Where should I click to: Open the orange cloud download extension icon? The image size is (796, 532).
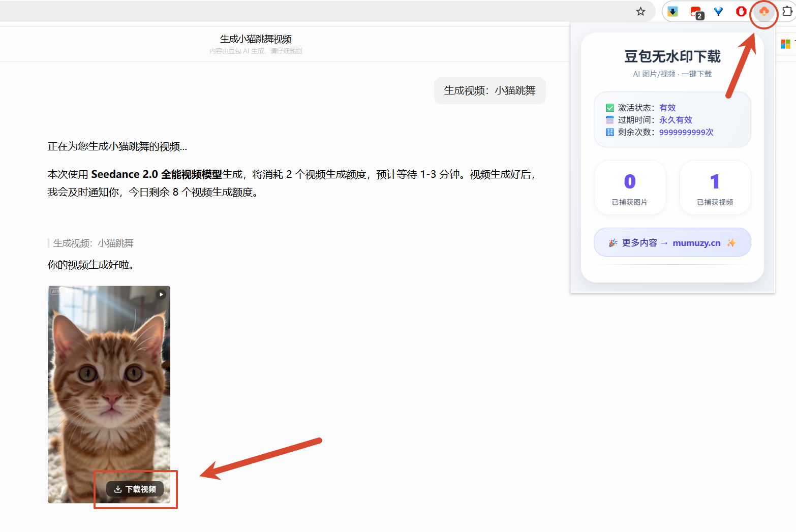point(764,11)
